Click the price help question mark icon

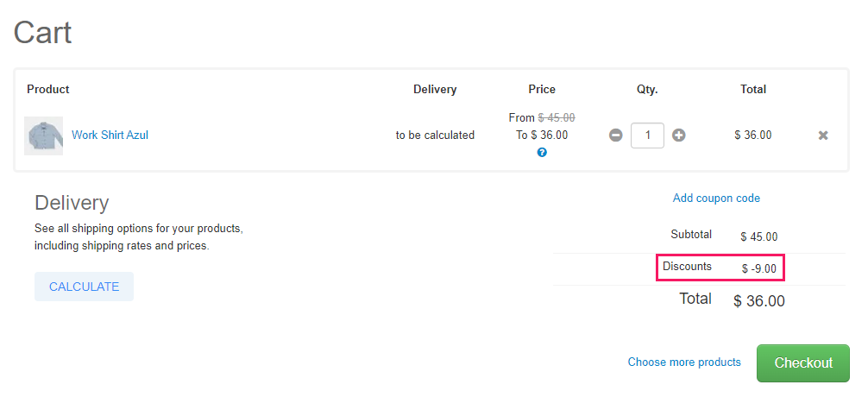click(542, 153)
